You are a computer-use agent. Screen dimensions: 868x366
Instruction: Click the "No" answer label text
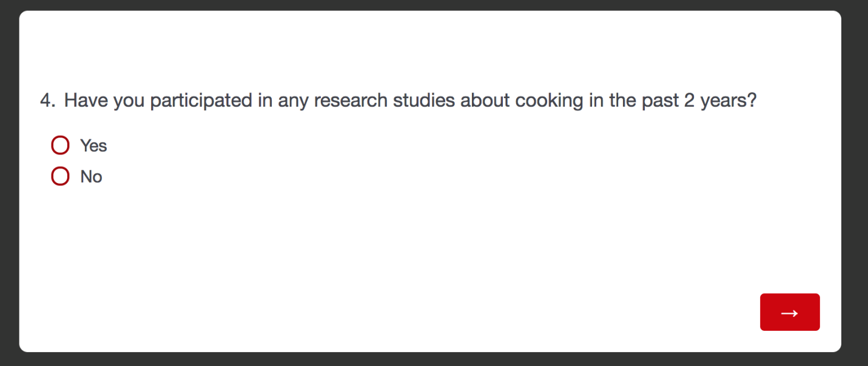[x=91, y=176]
